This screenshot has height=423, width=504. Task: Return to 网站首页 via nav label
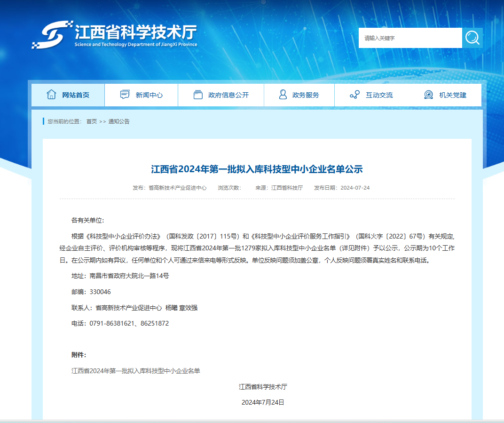point(76,95)
